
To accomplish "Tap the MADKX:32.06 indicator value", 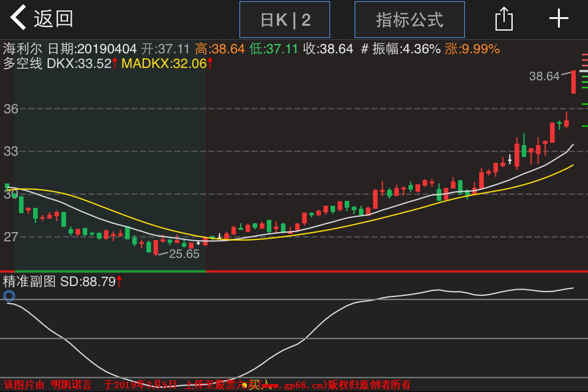I will click(x=164, y=64).
